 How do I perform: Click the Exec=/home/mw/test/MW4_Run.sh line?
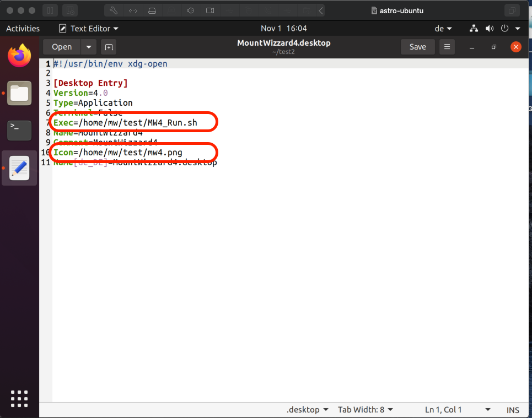[x=125, y=122]
